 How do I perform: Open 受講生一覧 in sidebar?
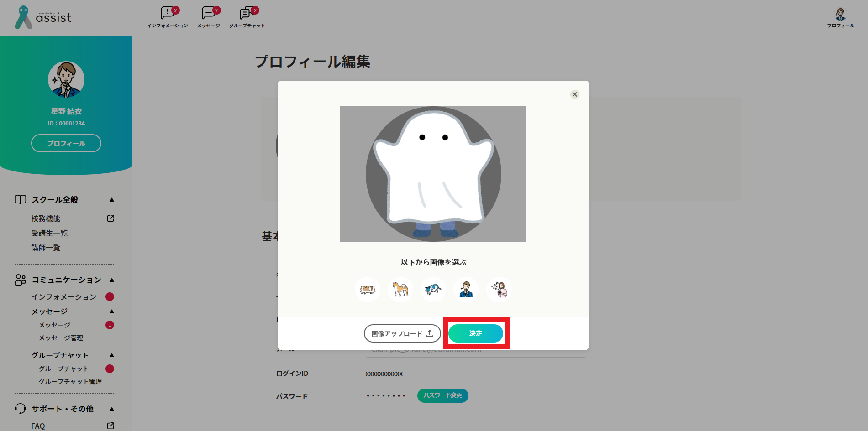(x=49, y=233)
